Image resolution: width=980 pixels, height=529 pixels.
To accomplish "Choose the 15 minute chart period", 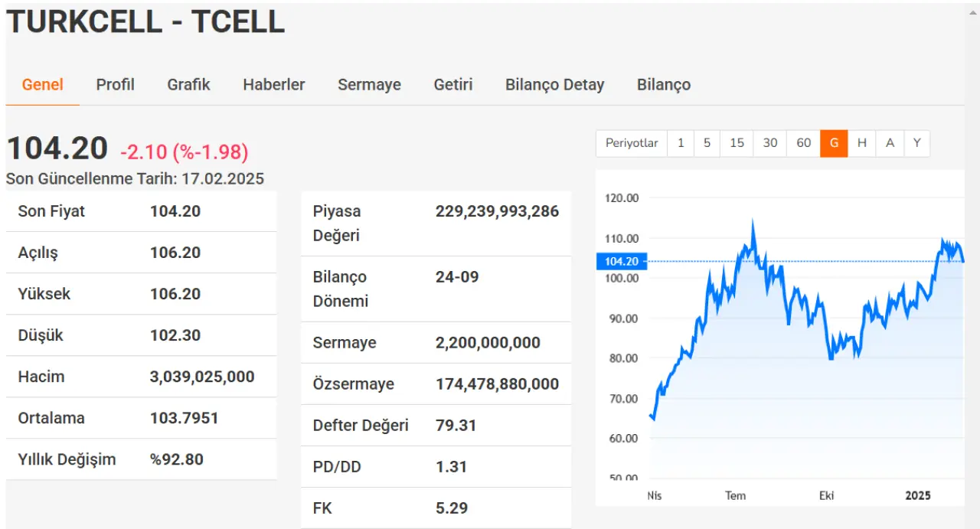I will coord(737,143).
